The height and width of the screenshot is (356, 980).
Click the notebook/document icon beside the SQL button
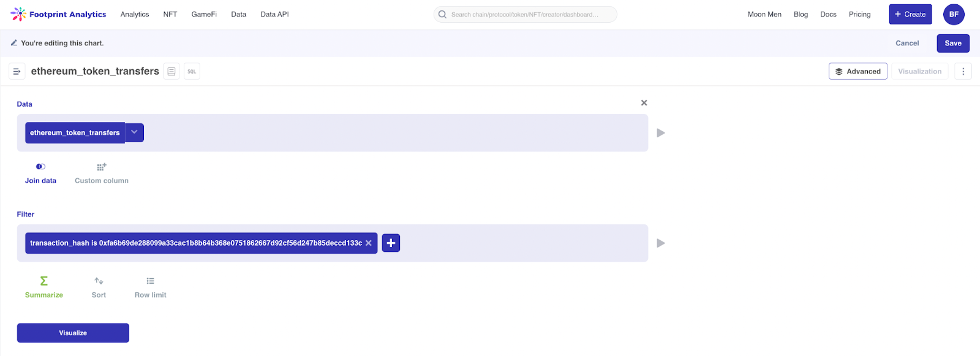(171, 71)
